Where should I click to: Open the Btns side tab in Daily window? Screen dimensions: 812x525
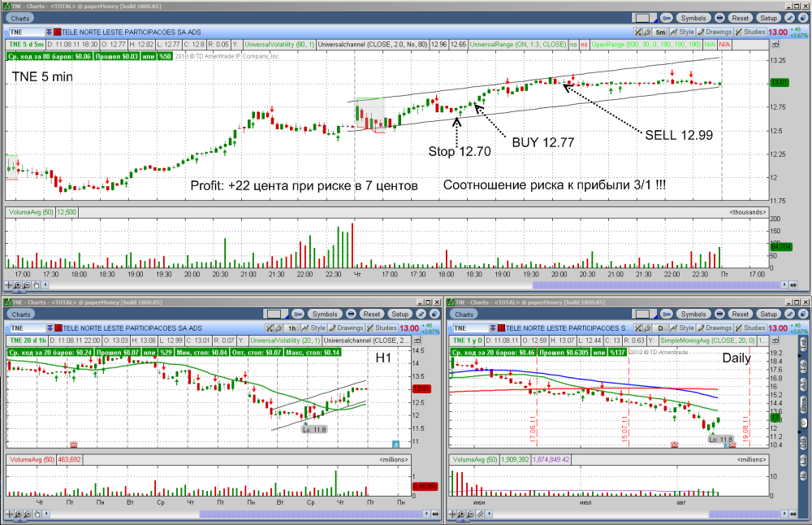coord(804,405)
